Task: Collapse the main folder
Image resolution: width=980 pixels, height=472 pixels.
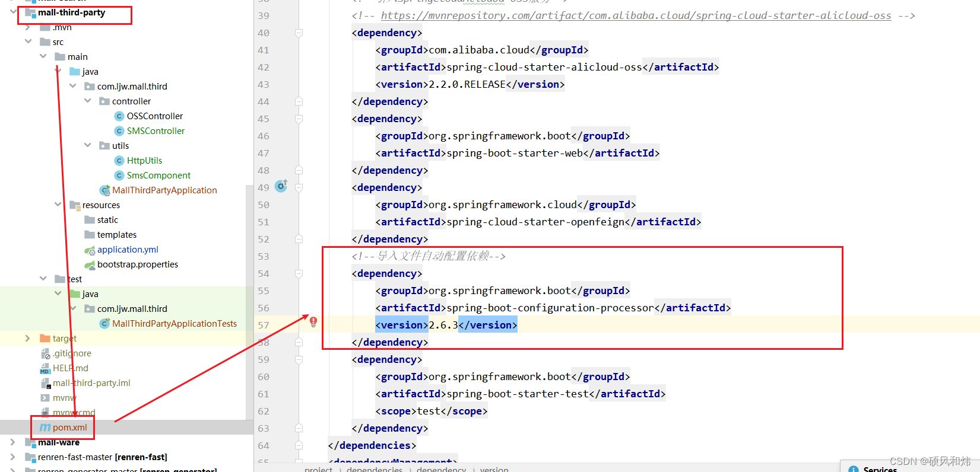Action: pyautogui.click(x=43, y=56)
